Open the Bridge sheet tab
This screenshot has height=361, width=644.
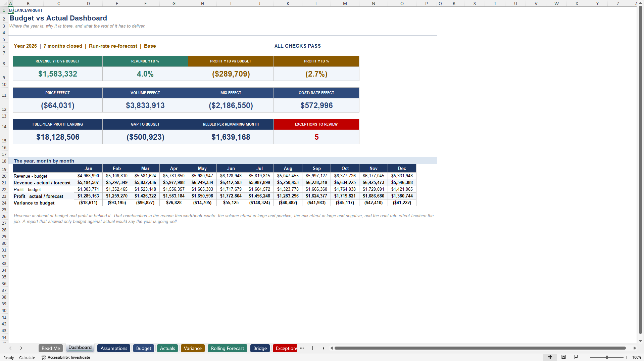click(x=260, y=348)
